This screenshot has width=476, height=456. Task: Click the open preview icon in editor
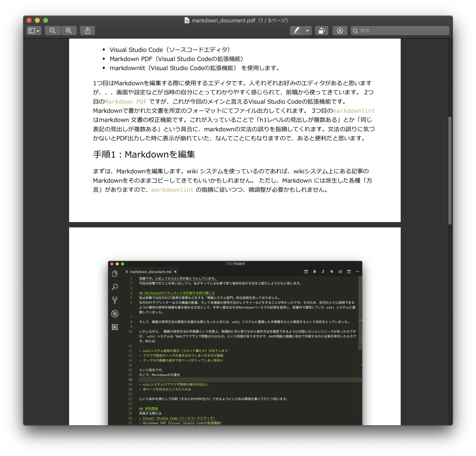pyautogui.click(x=306, y=272)
